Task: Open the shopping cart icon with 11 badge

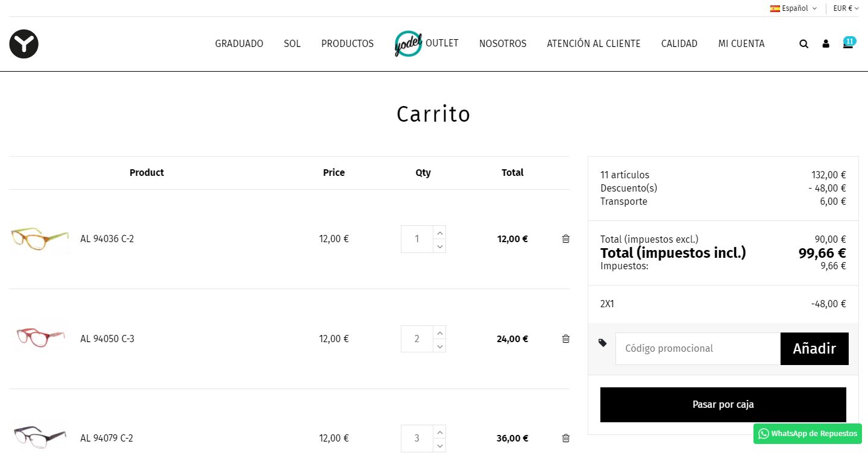Action: point(848,44)
